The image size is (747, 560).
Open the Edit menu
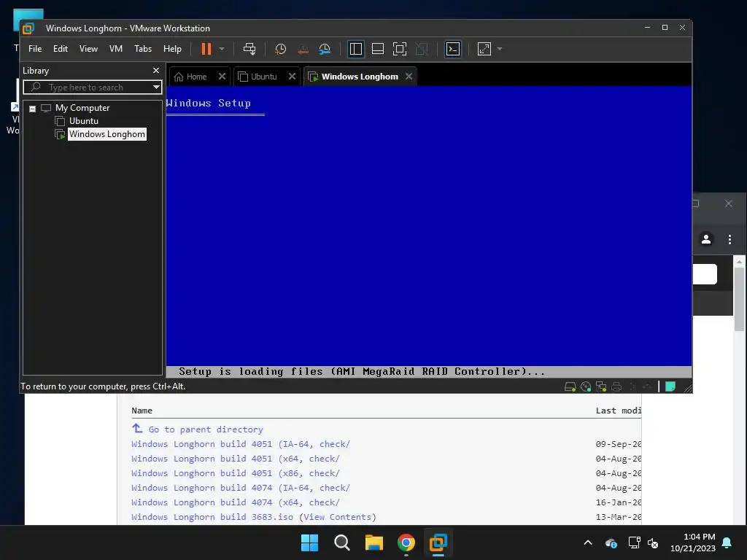click(60, 49)
